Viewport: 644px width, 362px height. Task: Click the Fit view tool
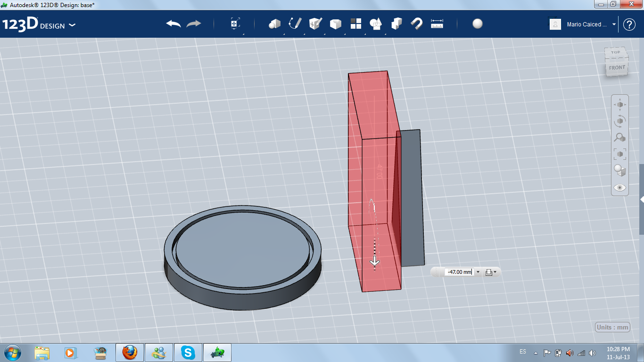620,154
